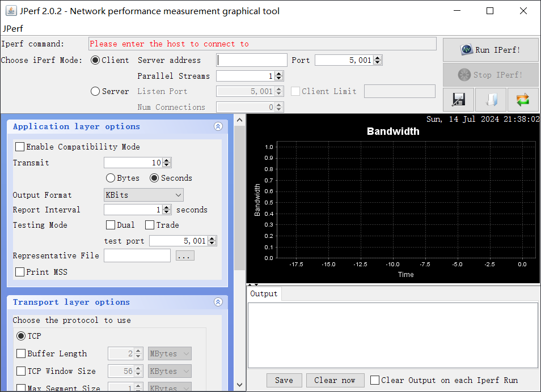
Task: Click the save configuration floppy disk icon
Action: coord(458,100)
